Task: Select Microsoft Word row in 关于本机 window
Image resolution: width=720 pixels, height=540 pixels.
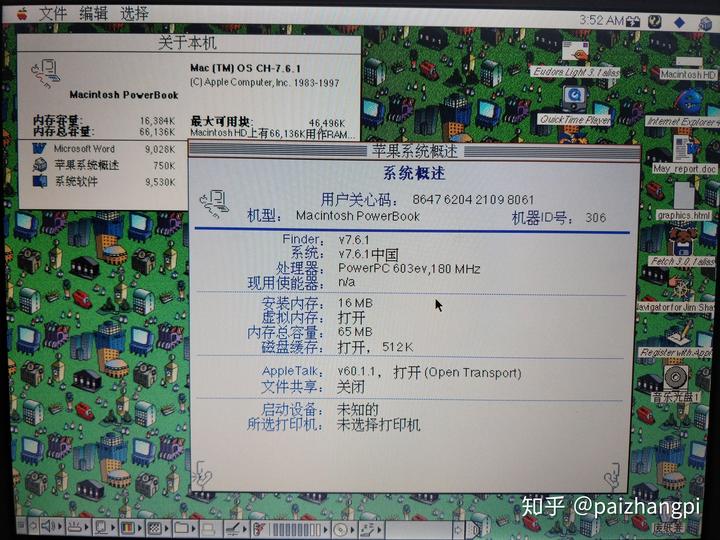Action: (x=85, y=149)
